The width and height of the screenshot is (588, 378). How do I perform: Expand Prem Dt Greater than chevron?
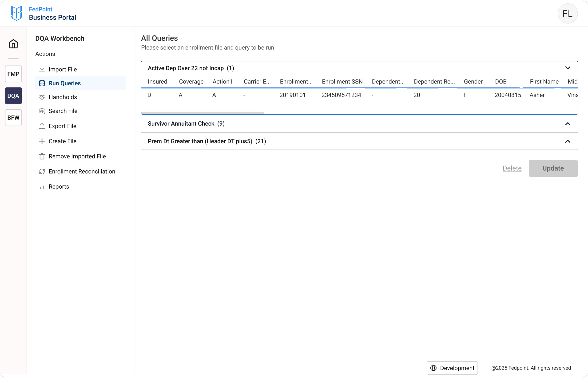(x=568, y=141)
